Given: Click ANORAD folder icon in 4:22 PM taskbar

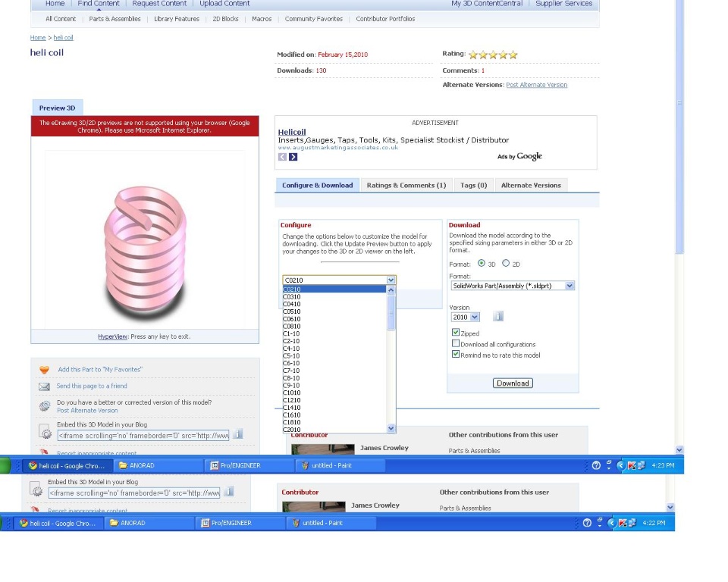Looking at the screenshot, I should pos(114,523).
